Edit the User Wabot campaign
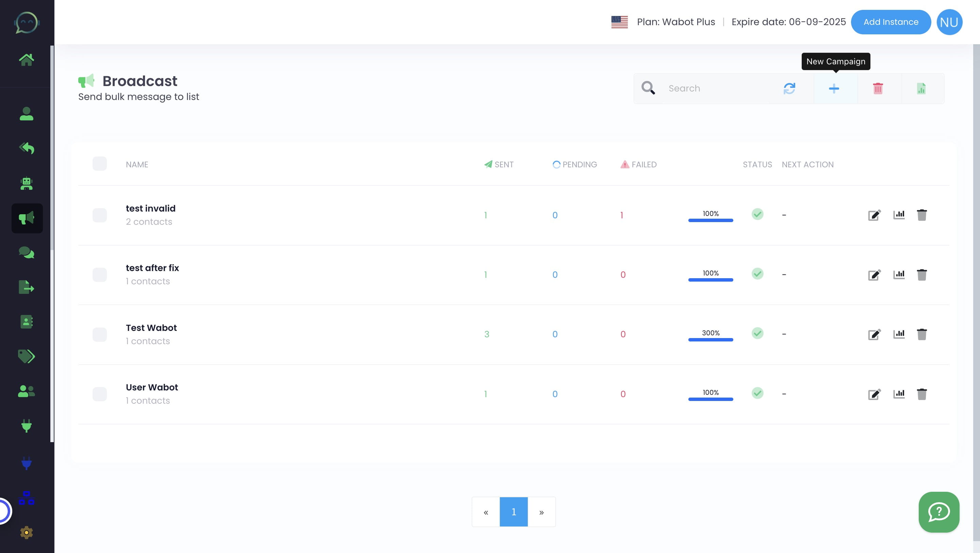Image resolution: width=980 pixels, height=553 pixels. click(874, 394)
